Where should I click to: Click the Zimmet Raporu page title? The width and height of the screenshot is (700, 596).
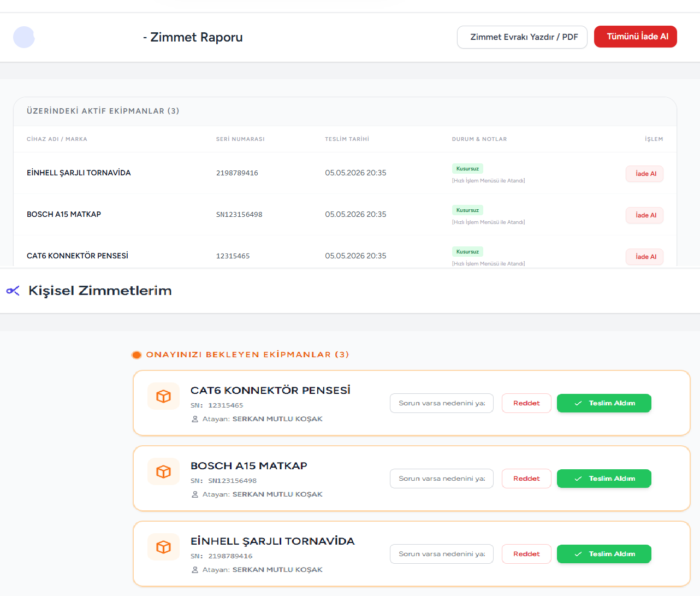coord(193,37)
